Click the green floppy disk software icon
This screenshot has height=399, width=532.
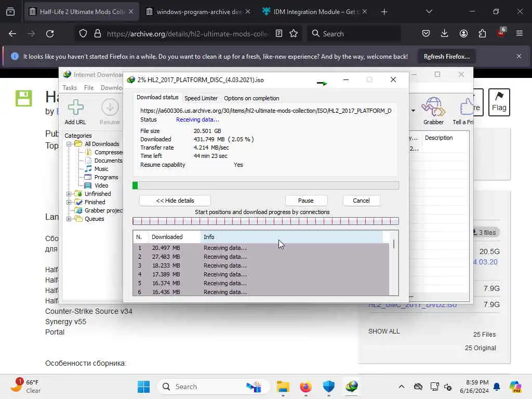(x=24, y=98)
